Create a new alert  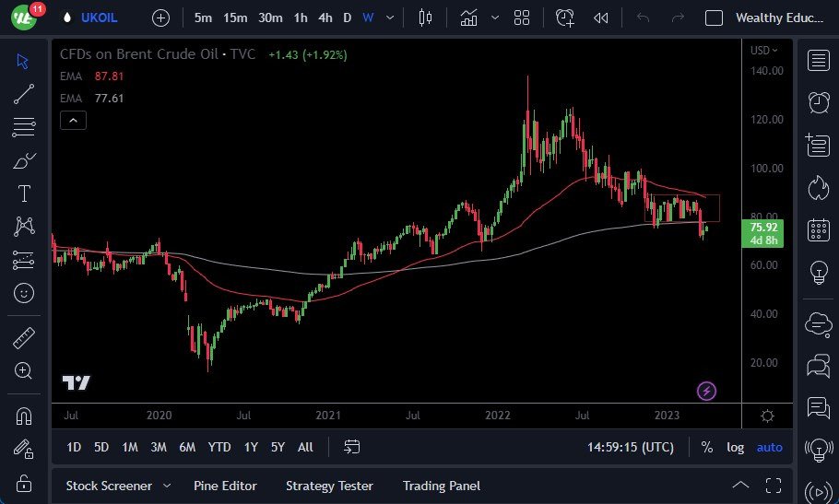click(x=565, y=18)
